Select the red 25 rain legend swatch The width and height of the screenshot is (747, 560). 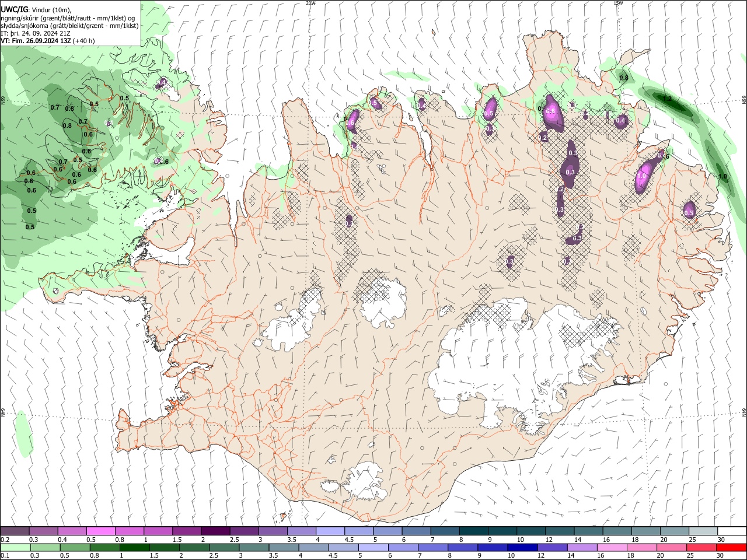pos(701,548)
